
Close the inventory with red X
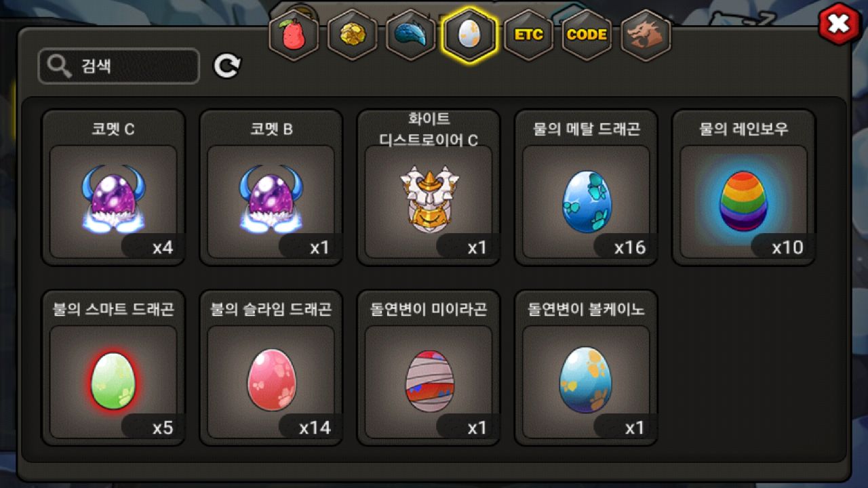point(839,24)
